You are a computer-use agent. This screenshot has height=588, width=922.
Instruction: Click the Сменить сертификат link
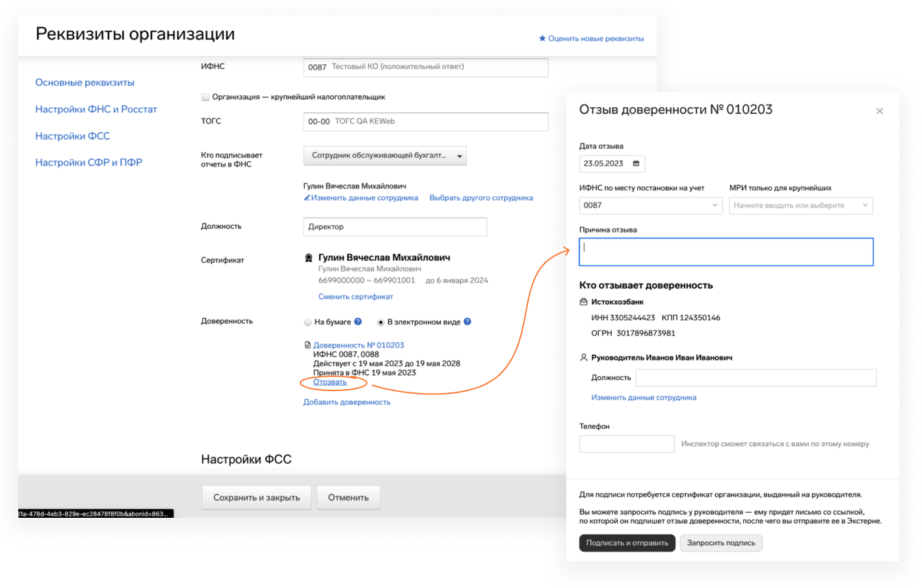point(356,296)
